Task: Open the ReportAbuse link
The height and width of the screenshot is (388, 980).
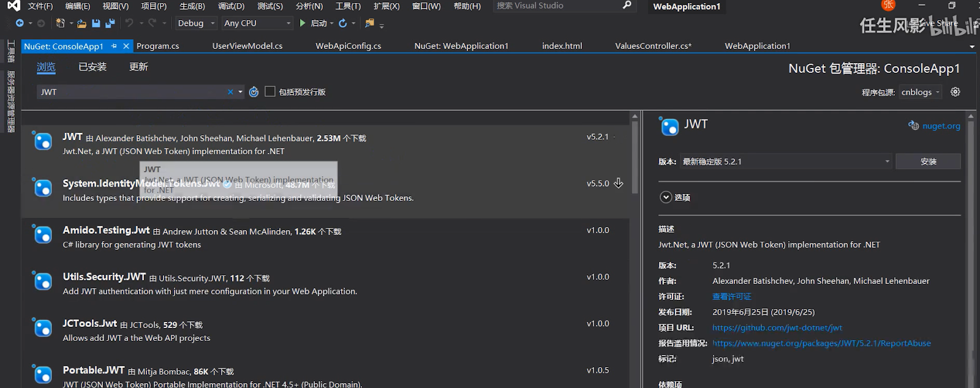Action: 821,343
